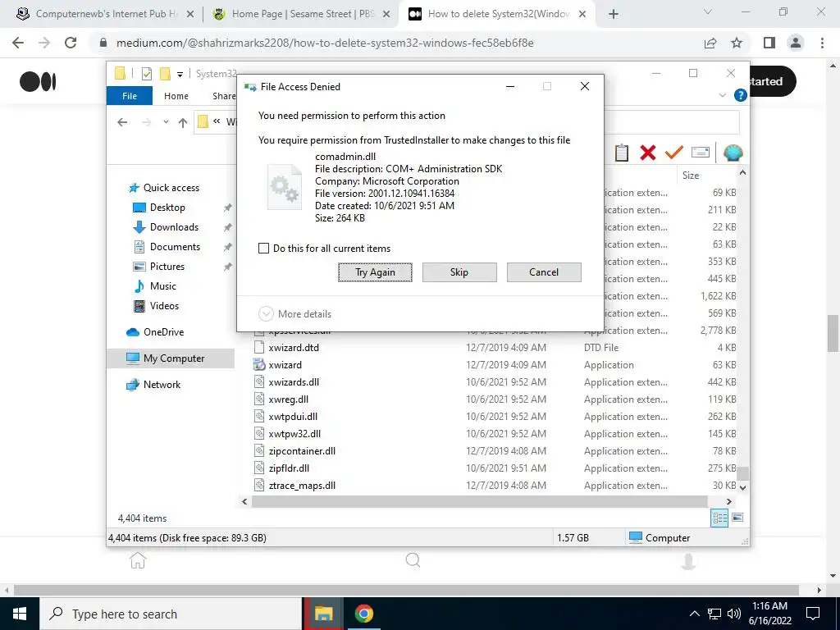Check Do this for all current items
The height and width of the screenshot is (630, 840).
[x=263, y=248]
